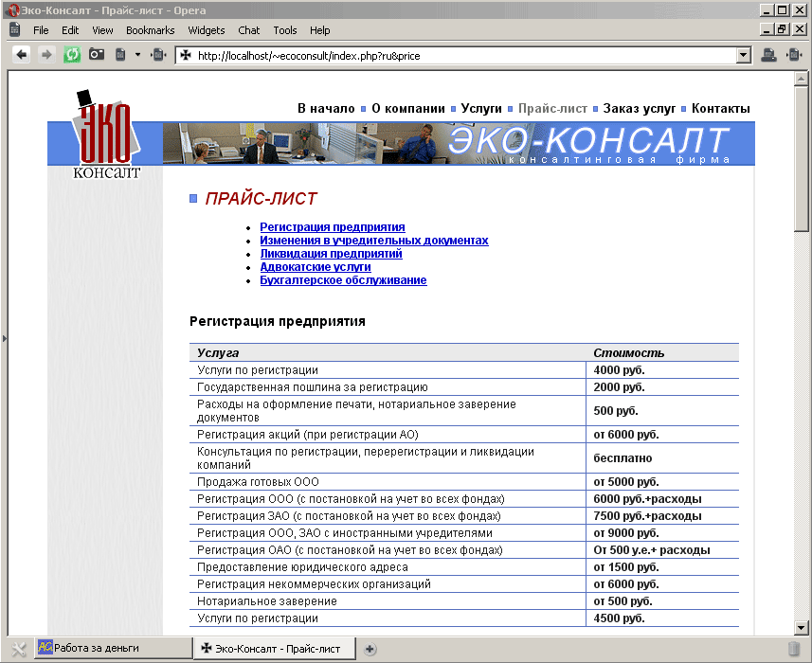Click the vertical scrollbar thumb

coord(801,159)
